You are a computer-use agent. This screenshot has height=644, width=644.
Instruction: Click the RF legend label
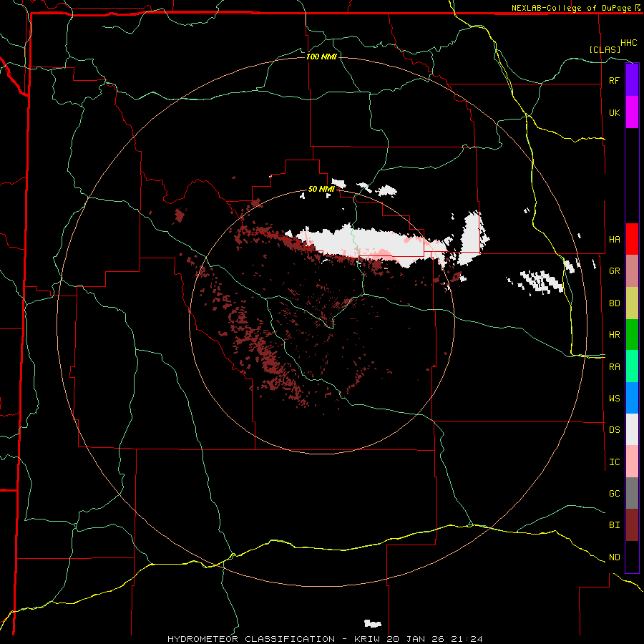click(x=614, y=80)
